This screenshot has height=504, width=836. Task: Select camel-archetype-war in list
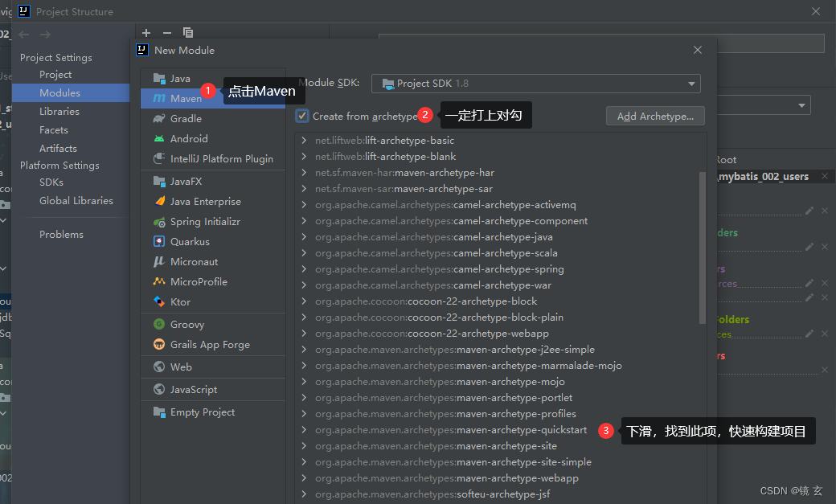[x=433, y=285]
